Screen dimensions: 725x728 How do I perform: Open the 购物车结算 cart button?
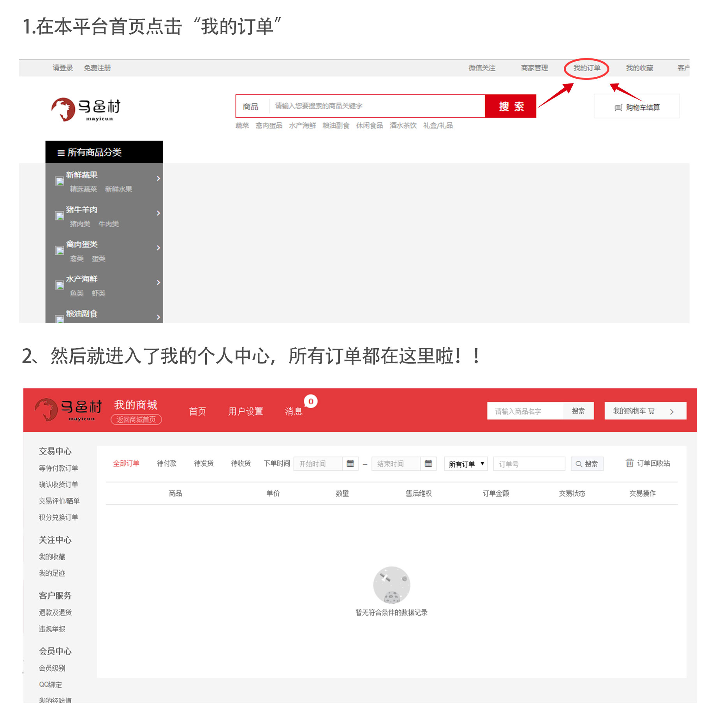coord(637,106)
